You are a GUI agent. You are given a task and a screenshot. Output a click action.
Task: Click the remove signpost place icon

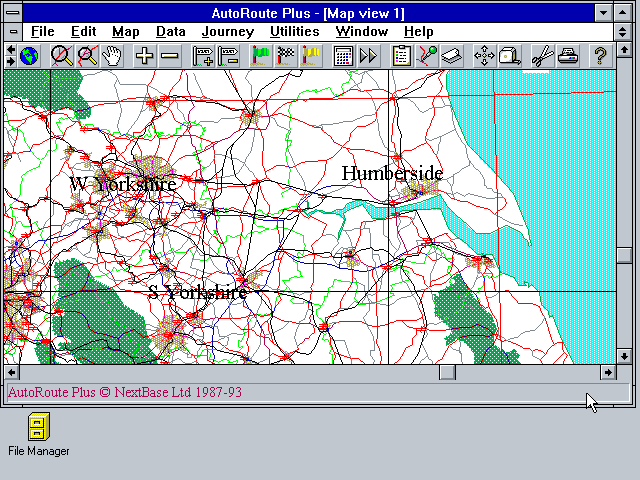(x=228, y=56)
